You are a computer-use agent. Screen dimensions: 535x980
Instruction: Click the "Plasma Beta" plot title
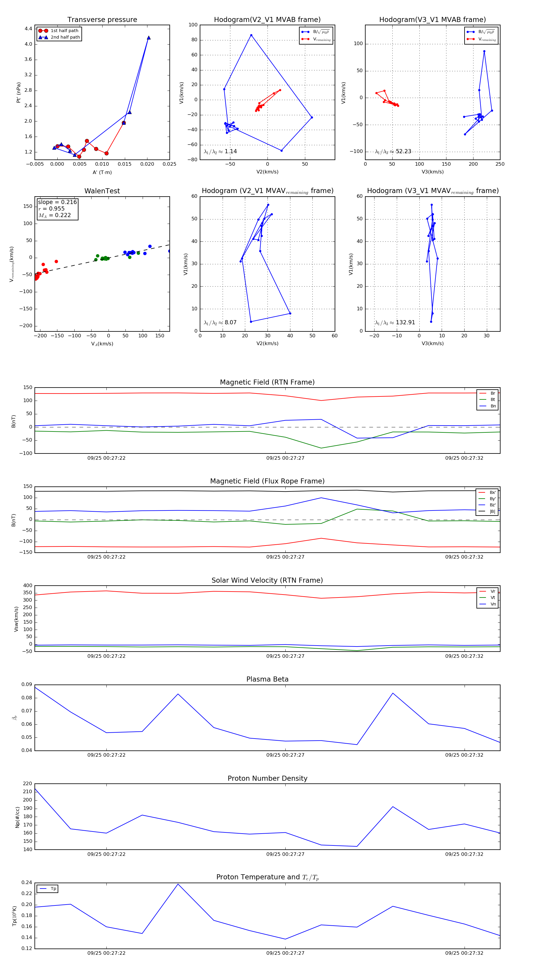(x=267, y=679)
